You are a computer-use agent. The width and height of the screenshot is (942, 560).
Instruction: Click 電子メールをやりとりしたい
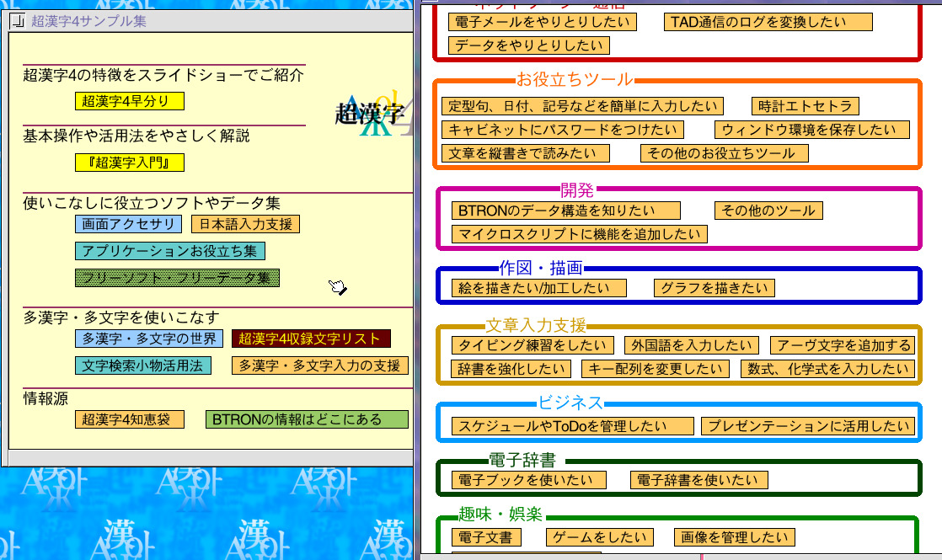543,22
